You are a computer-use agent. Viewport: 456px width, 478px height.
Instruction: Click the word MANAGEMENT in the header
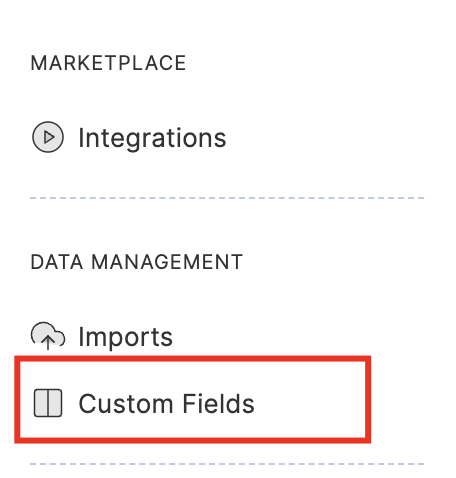point(167,262)
